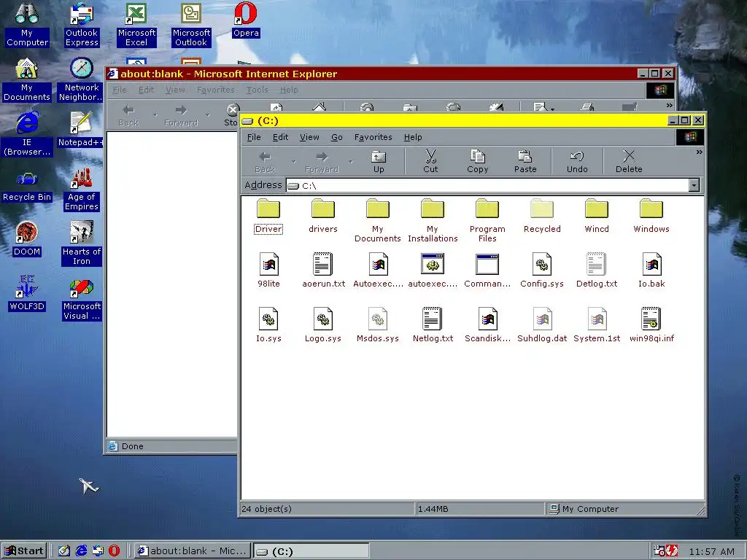
Task: Expand the C: window toolbar overflow chevron
Action: [699, 152]
